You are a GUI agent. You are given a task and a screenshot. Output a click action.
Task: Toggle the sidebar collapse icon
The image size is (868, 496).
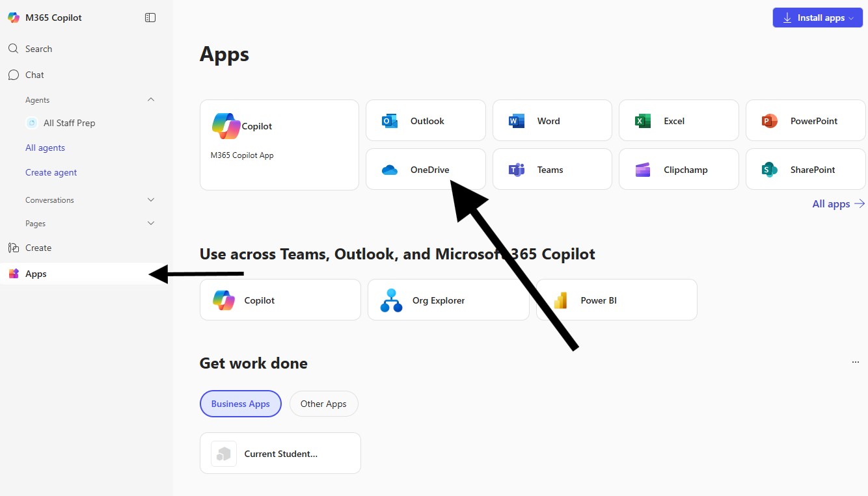coord(150,18)
